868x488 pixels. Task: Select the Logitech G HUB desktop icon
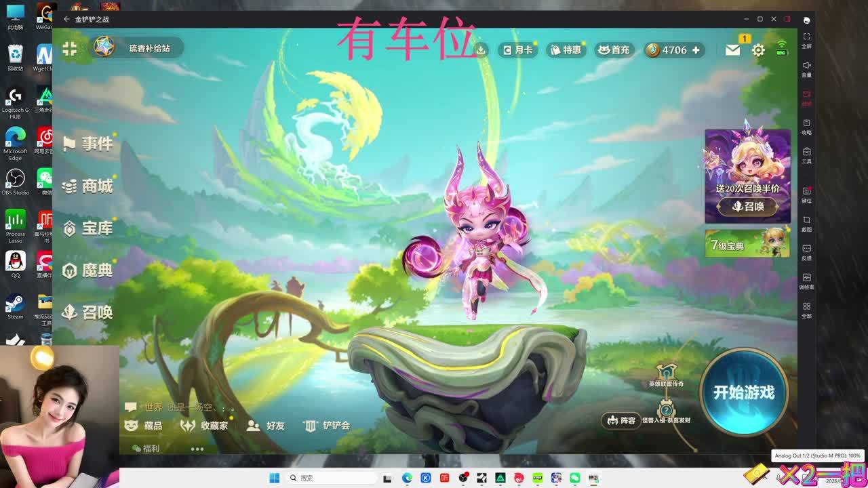click(15, 102)
